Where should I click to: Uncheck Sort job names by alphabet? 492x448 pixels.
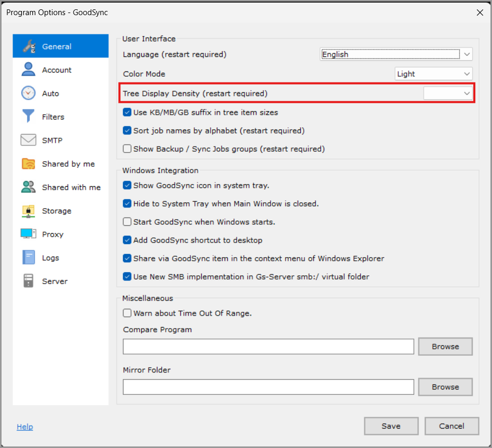pyautogui.click(x=127, y=130)
